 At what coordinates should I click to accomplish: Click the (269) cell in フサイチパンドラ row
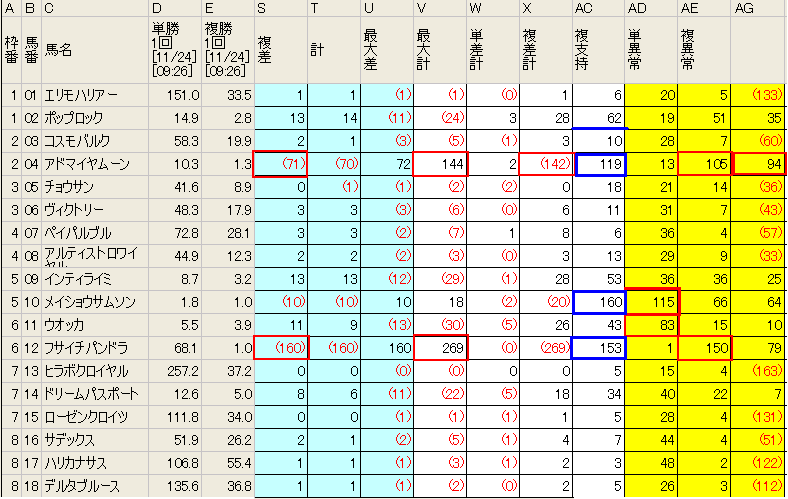coord(546,348)
